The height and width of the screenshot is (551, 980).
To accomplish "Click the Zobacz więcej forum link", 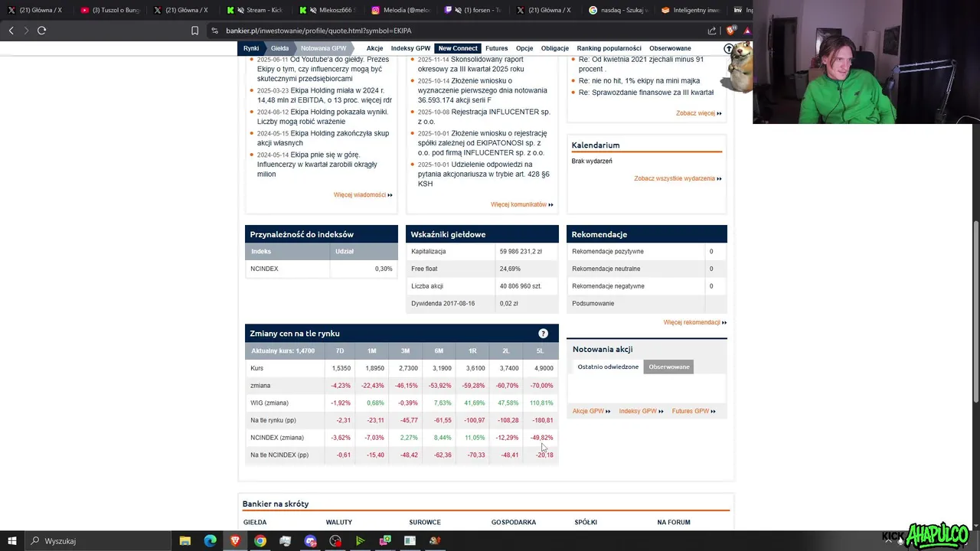I will pos(698,113).
